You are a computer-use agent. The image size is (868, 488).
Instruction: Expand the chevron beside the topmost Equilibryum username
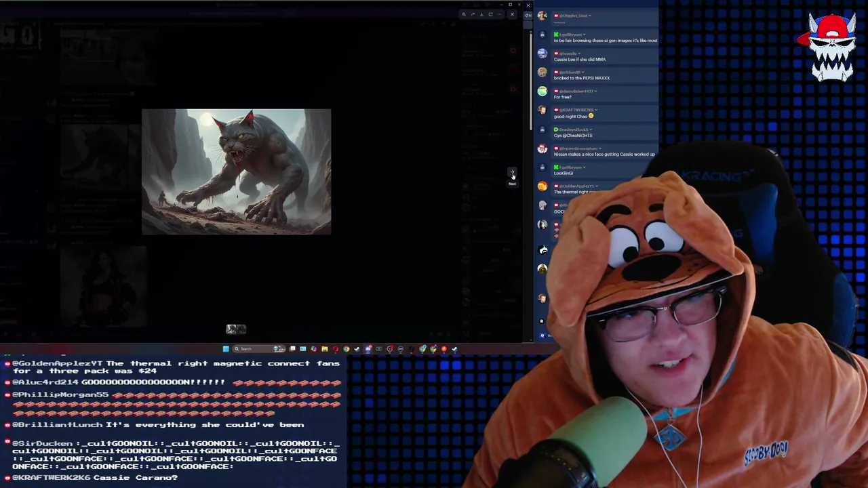click(x=585, y=35)
